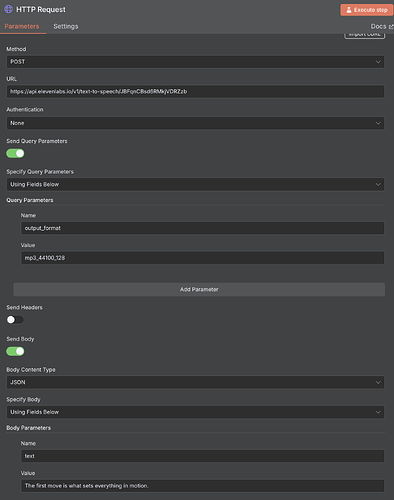Screen dimensions: 394x500
Task: Click the body value field with sentence
Action: 203,486
